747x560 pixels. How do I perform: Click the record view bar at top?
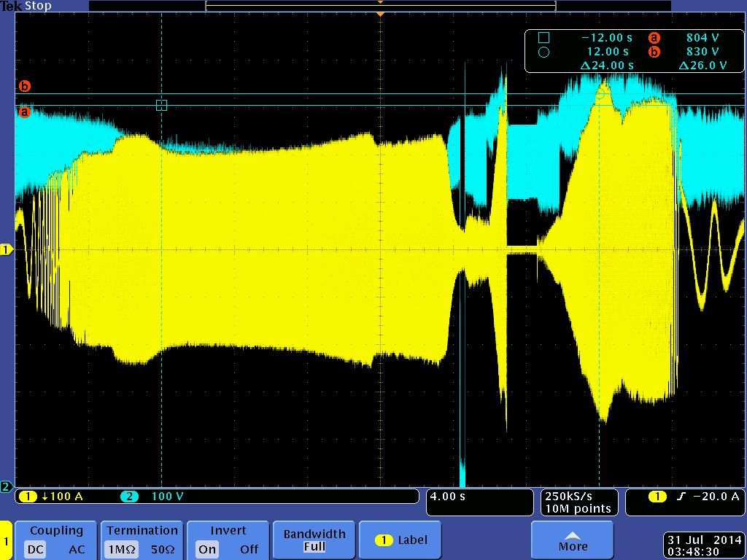point(380,6)
